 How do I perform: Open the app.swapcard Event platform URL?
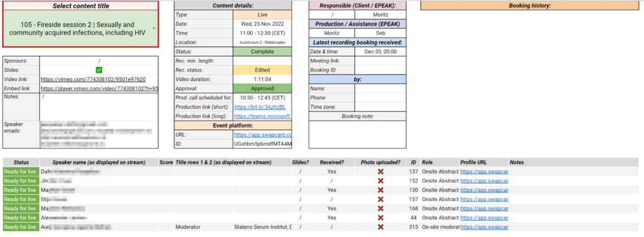point(262,135)
